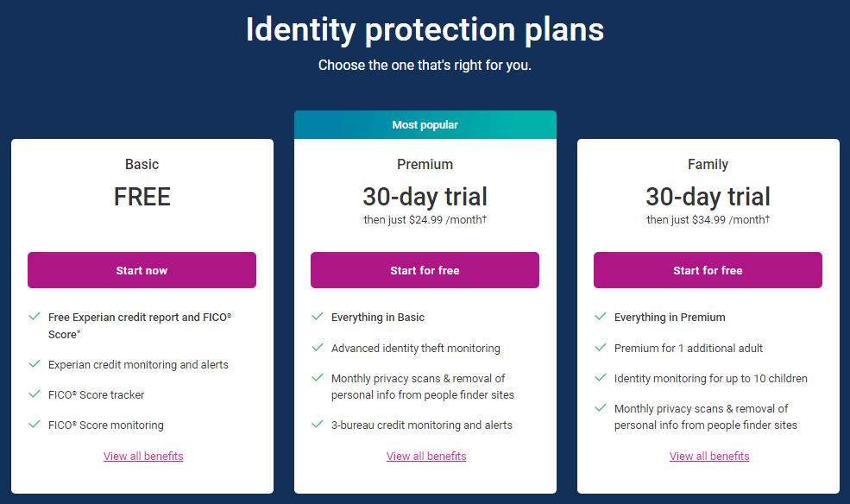Screen dimensions: 850x504
Task: Open View all benefits under Family
Action: (x=709, y=457)
